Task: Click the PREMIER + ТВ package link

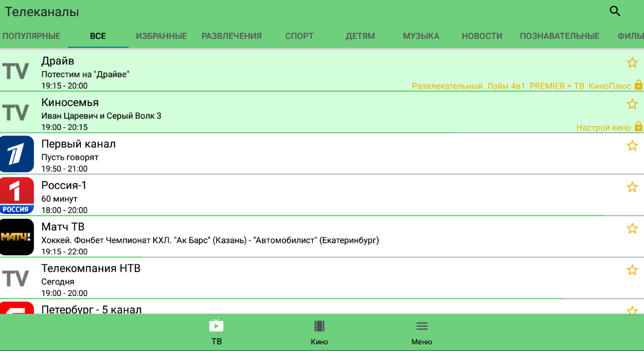Action: coord(557,86)
